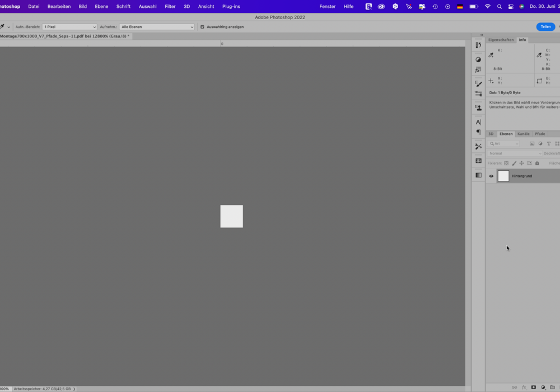The width and height of the screenshot is (560, 392).
Task: Click the light square on the canvas
Action: pyautogui.click(x=231, y=216)
